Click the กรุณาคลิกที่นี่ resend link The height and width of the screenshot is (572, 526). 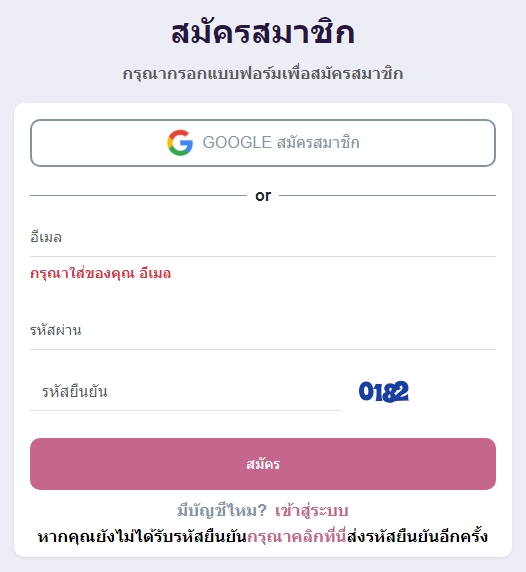click(297, 537)
